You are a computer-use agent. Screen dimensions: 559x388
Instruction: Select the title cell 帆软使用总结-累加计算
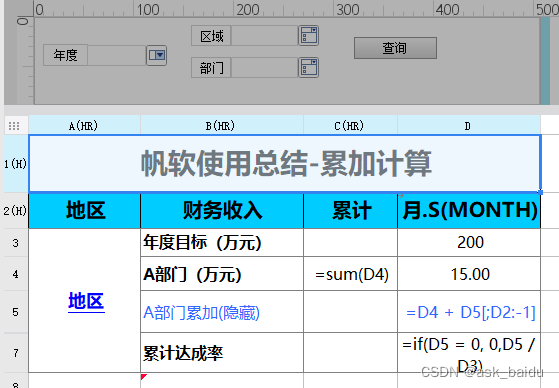pyautogui.click(x=285, y=164)
